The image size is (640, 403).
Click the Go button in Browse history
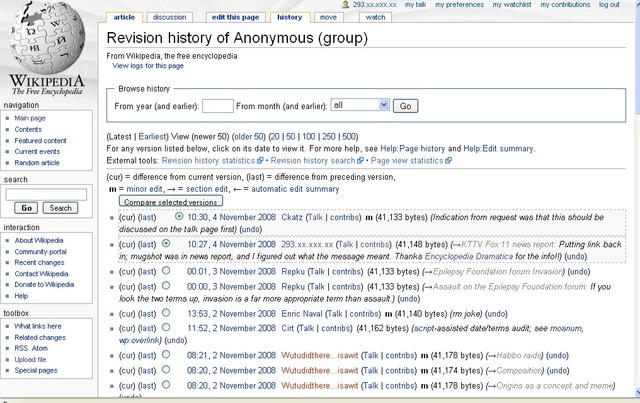[x=406, y=105]
